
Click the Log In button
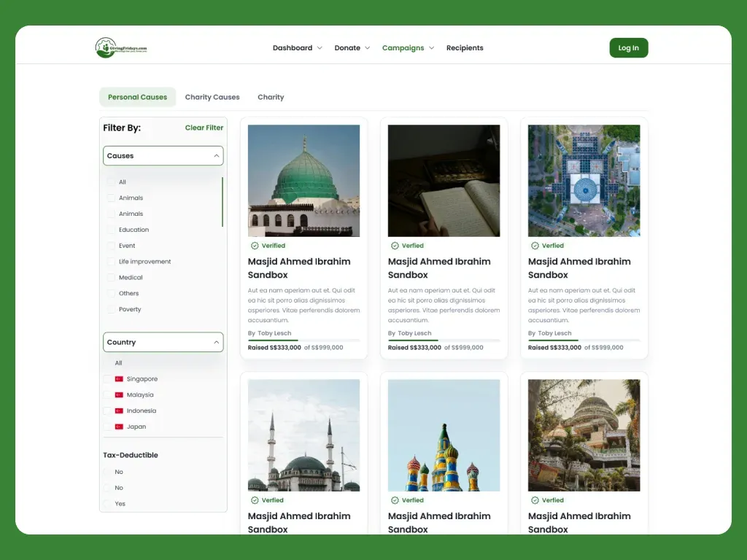tap(628, 47)
